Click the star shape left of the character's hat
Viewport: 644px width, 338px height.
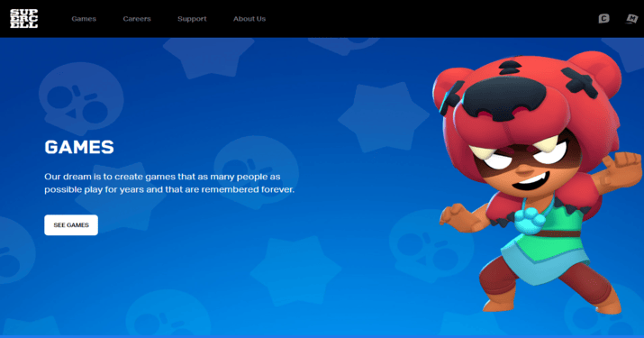coord(383,117)
